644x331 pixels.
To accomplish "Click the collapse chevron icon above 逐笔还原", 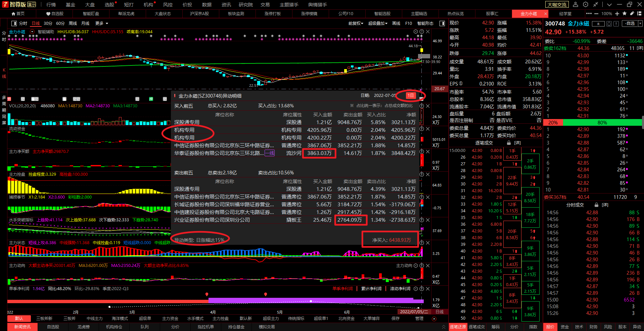I will point(444,327).
